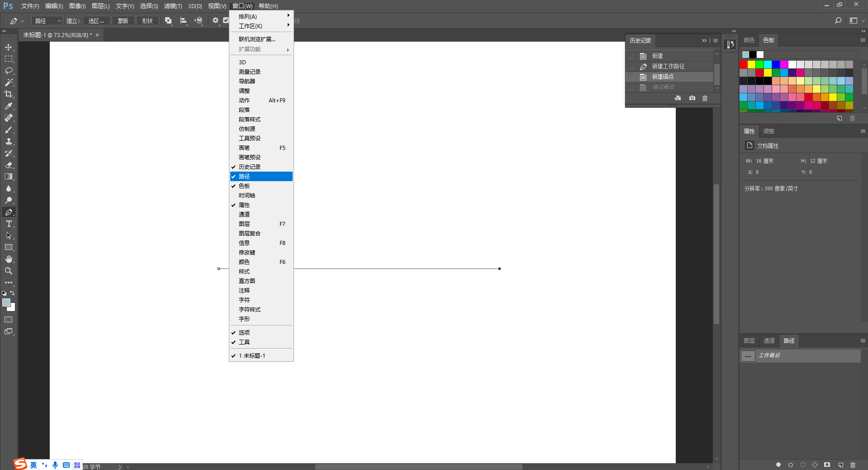
Task: Toggle Quick Mask mode
Action: pyautogui.click(x=9, y=319)
